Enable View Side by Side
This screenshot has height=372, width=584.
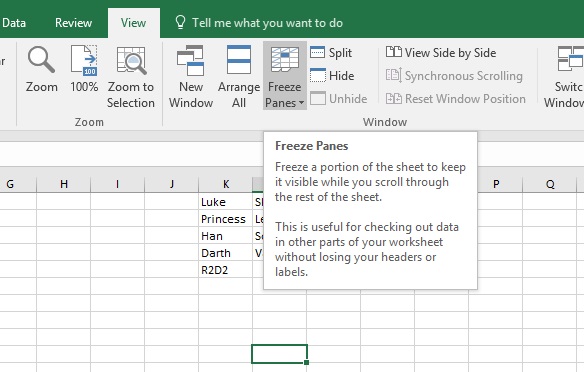point(441,53)
